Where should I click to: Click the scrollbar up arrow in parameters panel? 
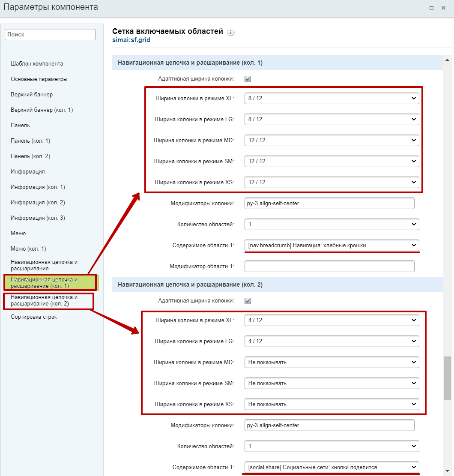(x=447, y=60)
